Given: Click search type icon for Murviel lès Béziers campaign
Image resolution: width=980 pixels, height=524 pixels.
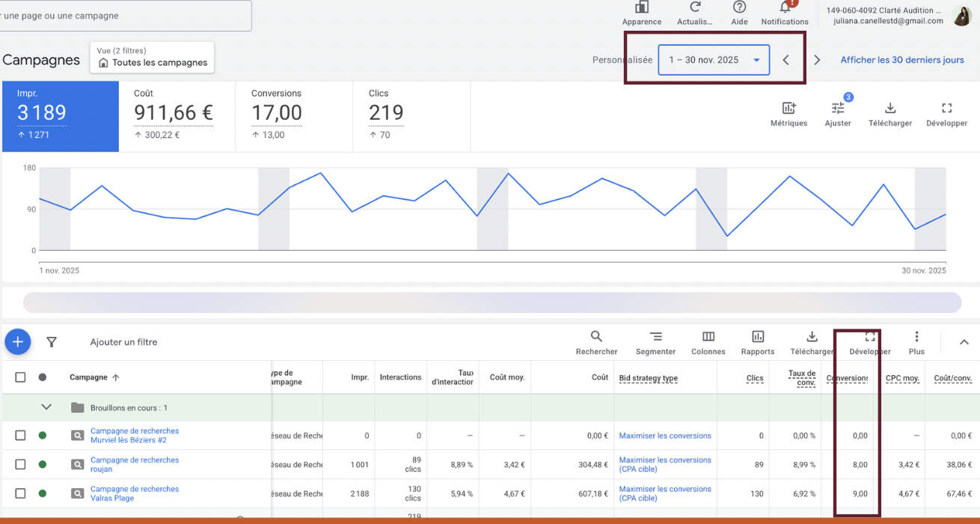Looking at the screenshot, I should pos(77,435).
